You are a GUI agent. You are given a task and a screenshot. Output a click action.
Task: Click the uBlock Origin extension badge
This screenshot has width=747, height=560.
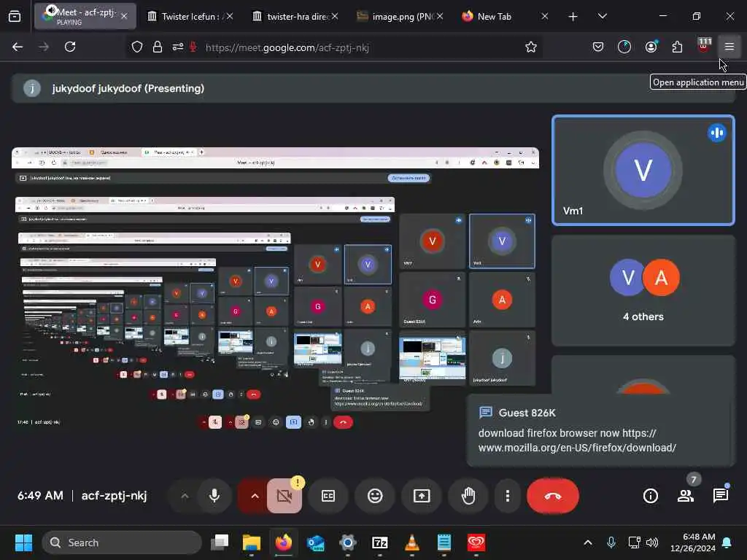(704, 46)
